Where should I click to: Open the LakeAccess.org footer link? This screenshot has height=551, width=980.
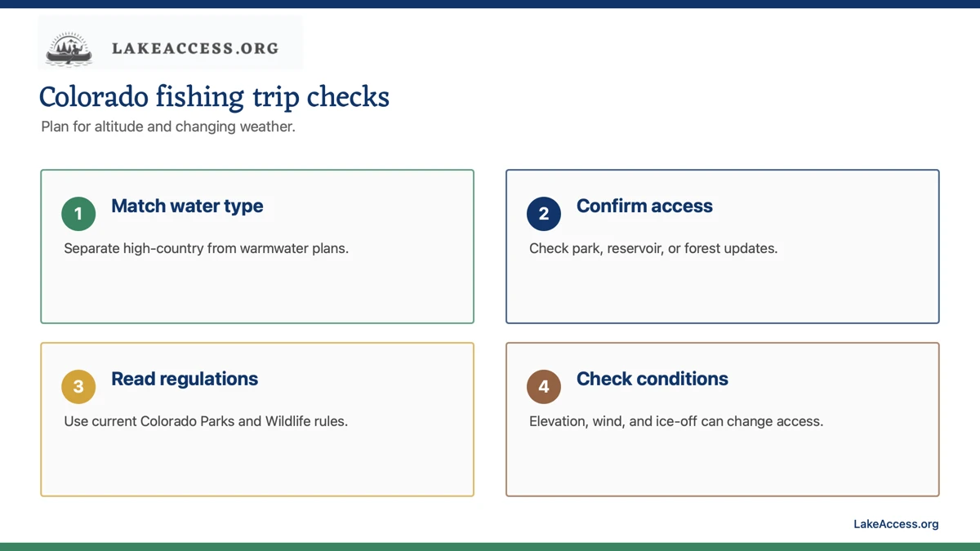[x=896, y=524]
